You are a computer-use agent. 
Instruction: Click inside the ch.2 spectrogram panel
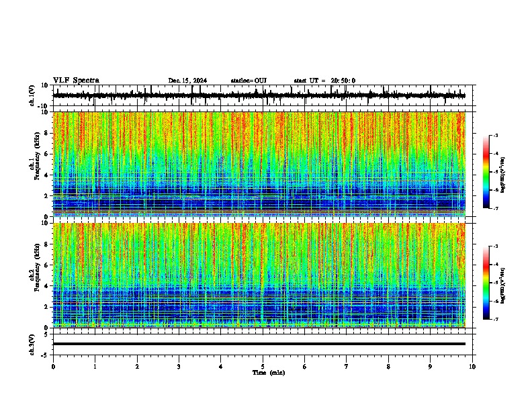tap(259, 275)
